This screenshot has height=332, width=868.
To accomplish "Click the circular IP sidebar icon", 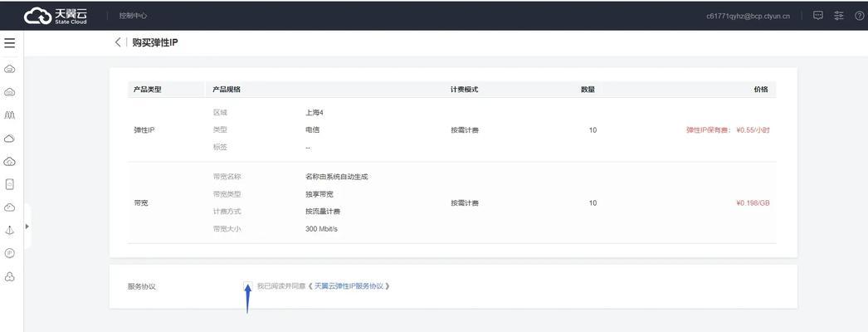I will point(9,253).
